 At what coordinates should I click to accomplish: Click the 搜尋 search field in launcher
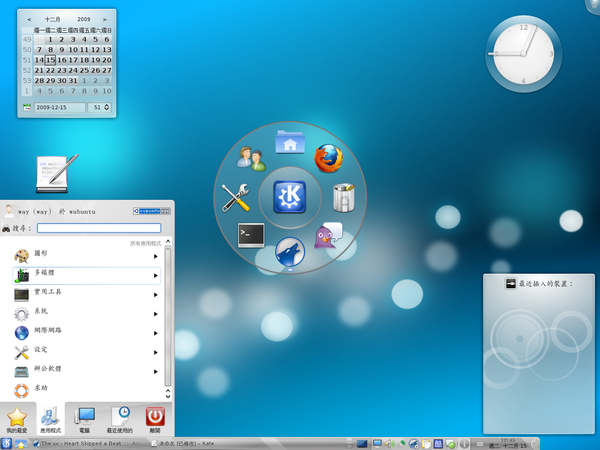105,228
